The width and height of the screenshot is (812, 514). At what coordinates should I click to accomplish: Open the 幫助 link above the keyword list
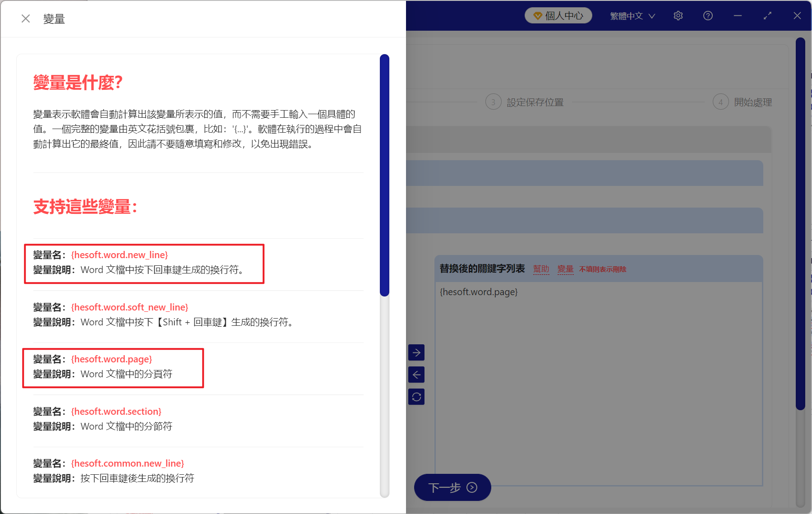(541, 269)
